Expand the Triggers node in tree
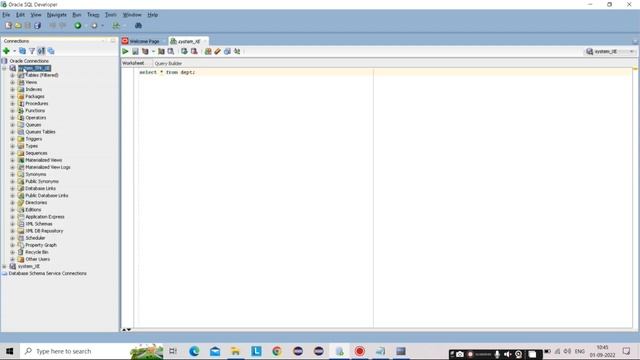Screen dimensions: 640x360 pyautogui.click(x=12, y=139)
